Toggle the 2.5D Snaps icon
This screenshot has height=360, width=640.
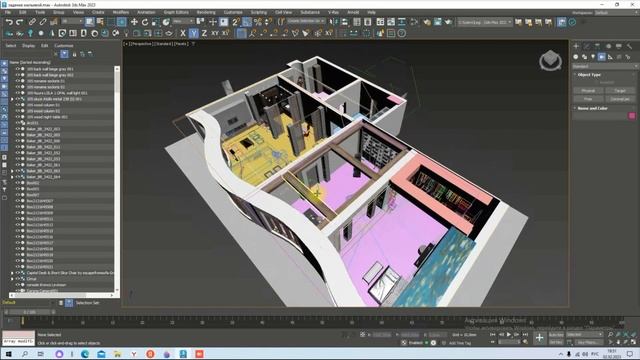(x=236, y=22)
